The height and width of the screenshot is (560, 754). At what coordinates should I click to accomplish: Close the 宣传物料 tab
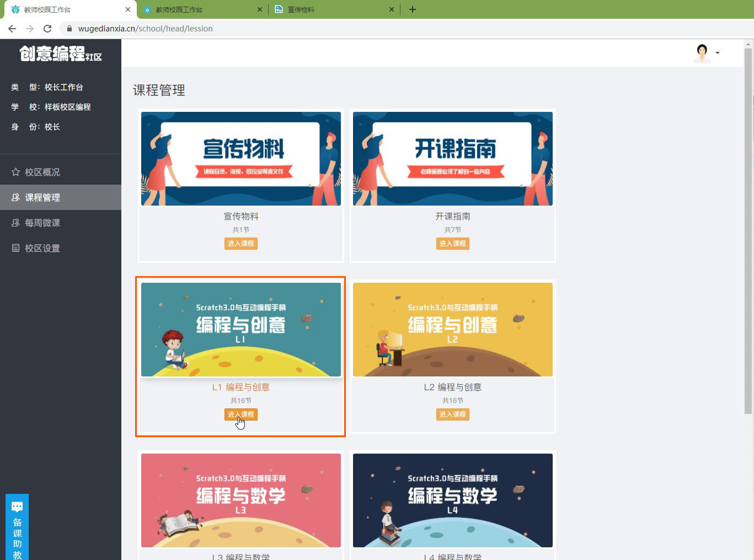click(x=392, y=9)
